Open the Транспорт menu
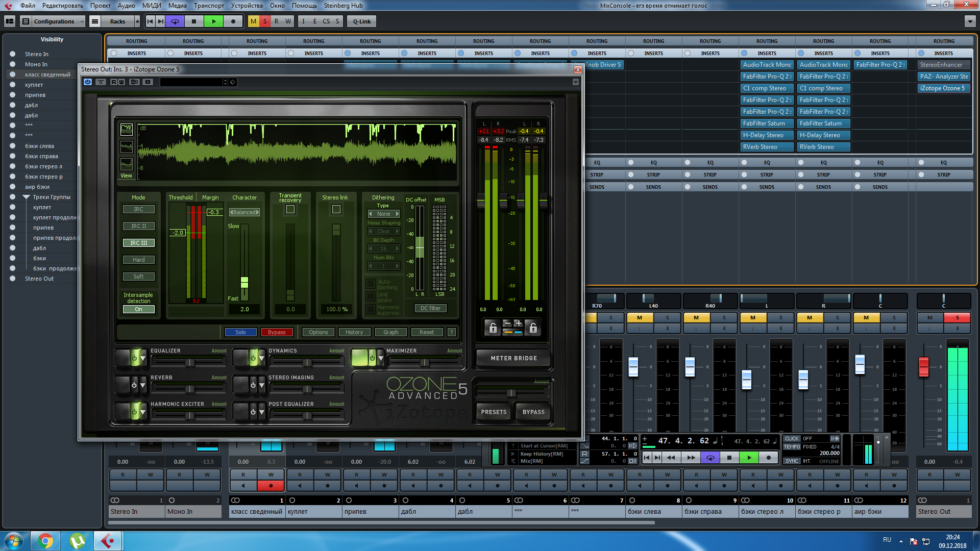 pyautogui.click(x=209, y=6)
